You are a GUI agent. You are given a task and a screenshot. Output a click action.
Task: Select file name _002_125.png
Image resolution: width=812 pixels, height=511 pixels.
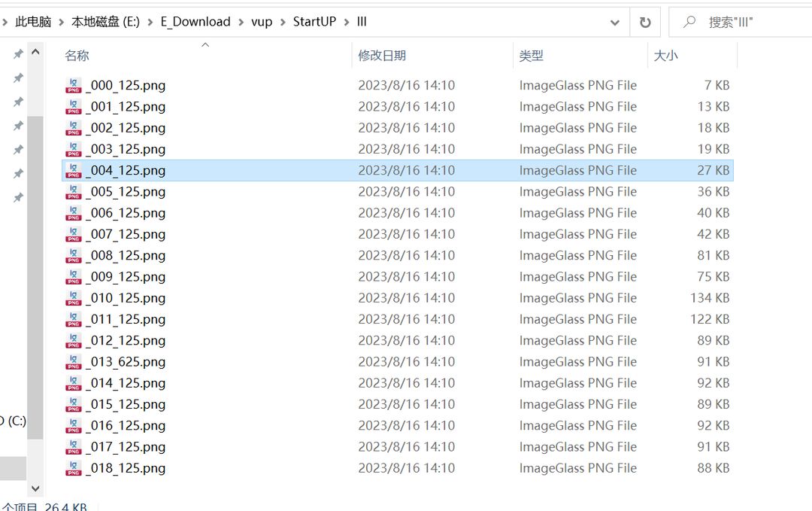tap(126, 128)
